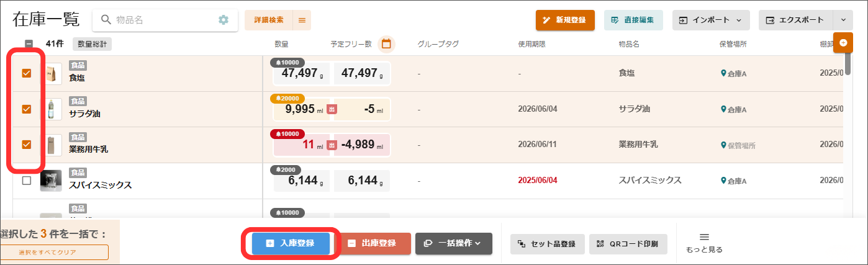868x265 pixels.
Task: Click 保管場所 pin in 業務用牛乳 row
Action: pos(723,145)
